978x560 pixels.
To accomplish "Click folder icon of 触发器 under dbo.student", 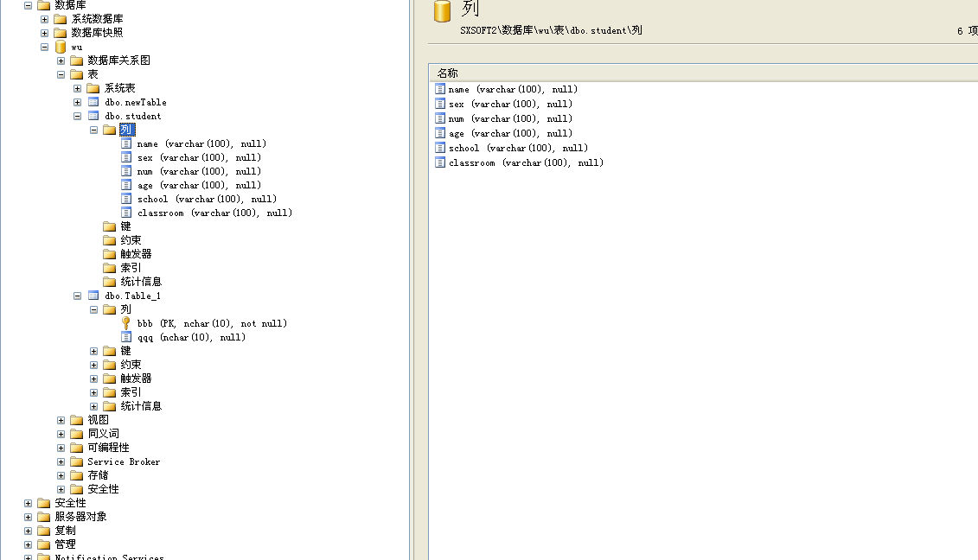I will [110, 254].
